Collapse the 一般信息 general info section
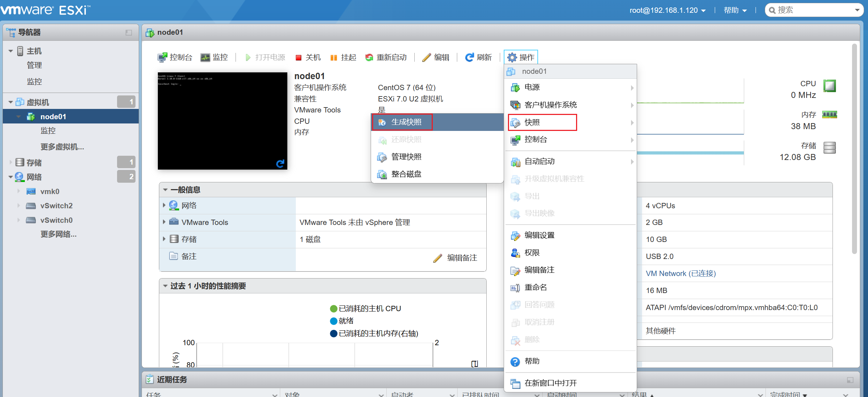Image resolution: width=868 pixels, height=397 pixels. [165, 190]
